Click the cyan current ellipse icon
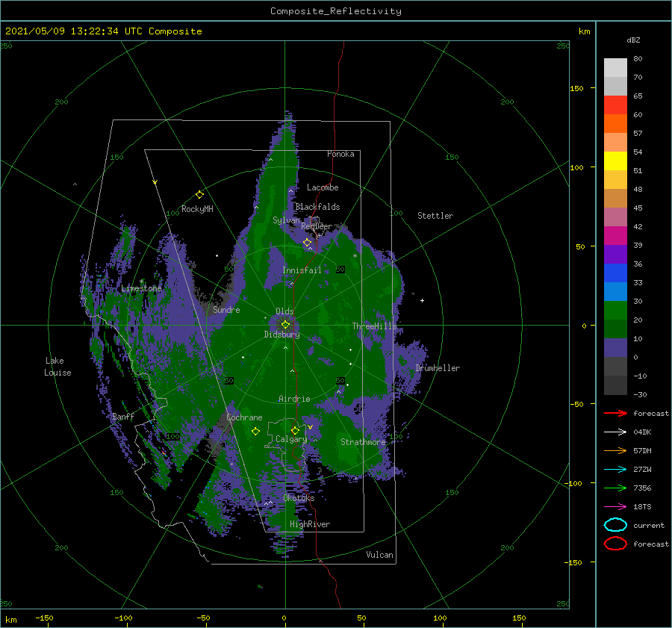This screenshot has height=628, width=672. click(615, 525)
